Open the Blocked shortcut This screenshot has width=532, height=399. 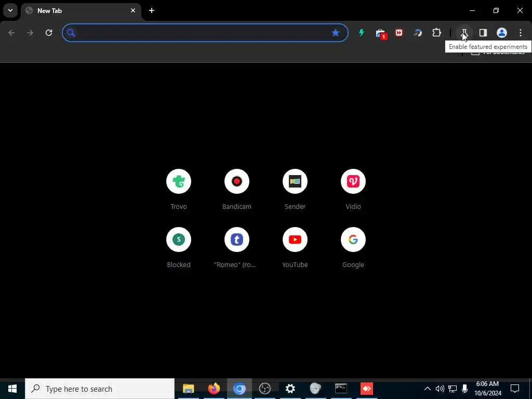(x=179, y=248)
